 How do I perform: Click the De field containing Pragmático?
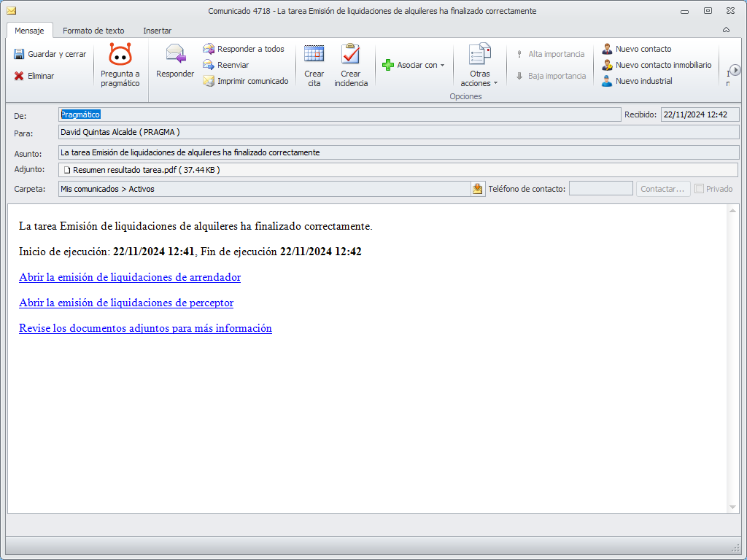(340, 114)
